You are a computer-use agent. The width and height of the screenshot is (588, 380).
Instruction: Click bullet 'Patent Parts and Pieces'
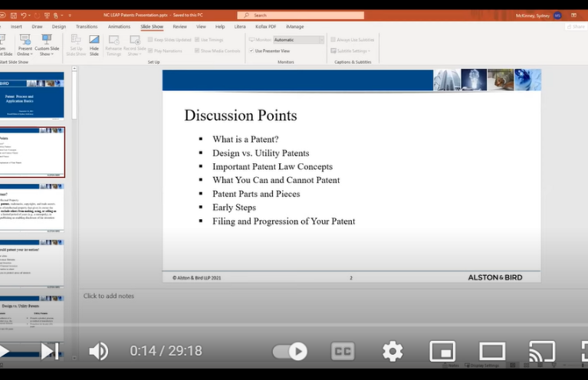(256, 194)
